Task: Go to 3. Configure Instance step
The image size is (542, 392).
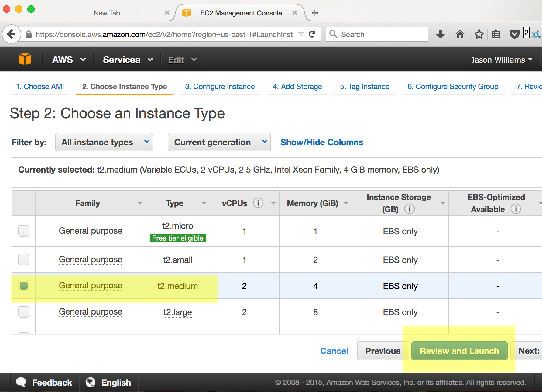Action: (x=220, y=87)
